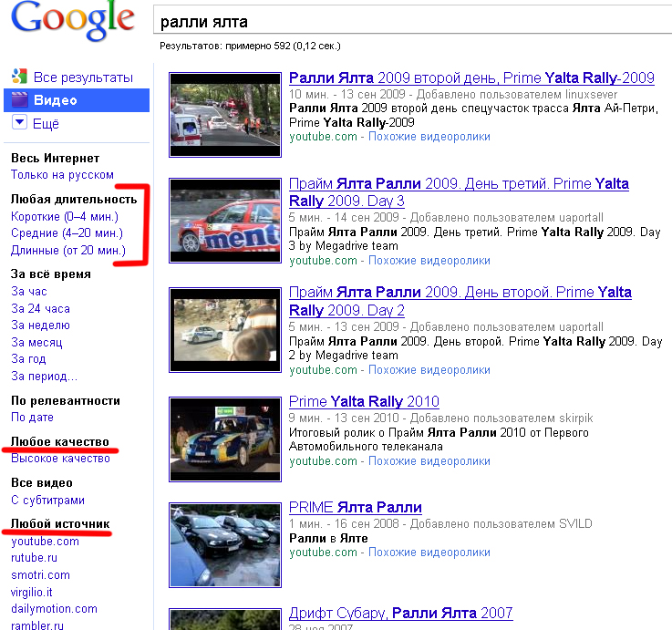
Task: Select 'Длинные (от 20 мин.)' duration filter
Action: pyautogui.click(x=68, y=251)
